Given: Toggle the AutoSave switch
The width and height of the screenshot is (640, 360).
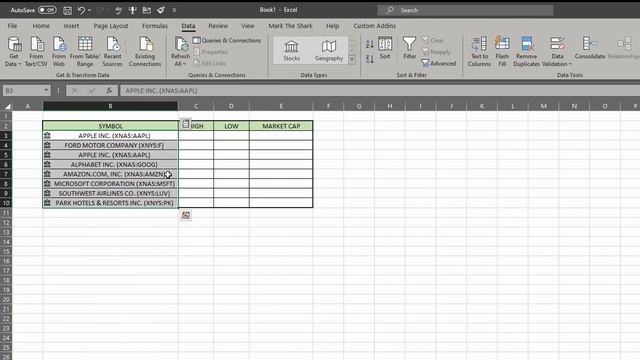Looking at the screenshot, I should (47, 10).
